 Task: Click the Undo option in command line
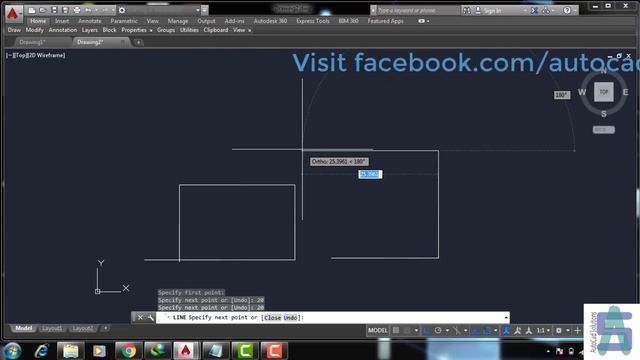tap(290, 318)
